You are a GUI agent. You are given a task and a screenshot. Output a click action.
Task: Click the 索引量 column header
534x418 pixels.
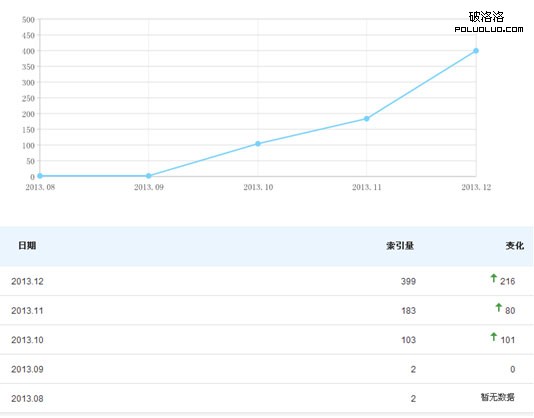[400, 246]
